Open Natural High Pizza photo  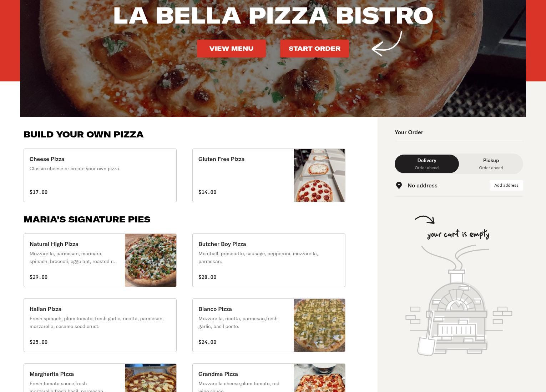151,260
